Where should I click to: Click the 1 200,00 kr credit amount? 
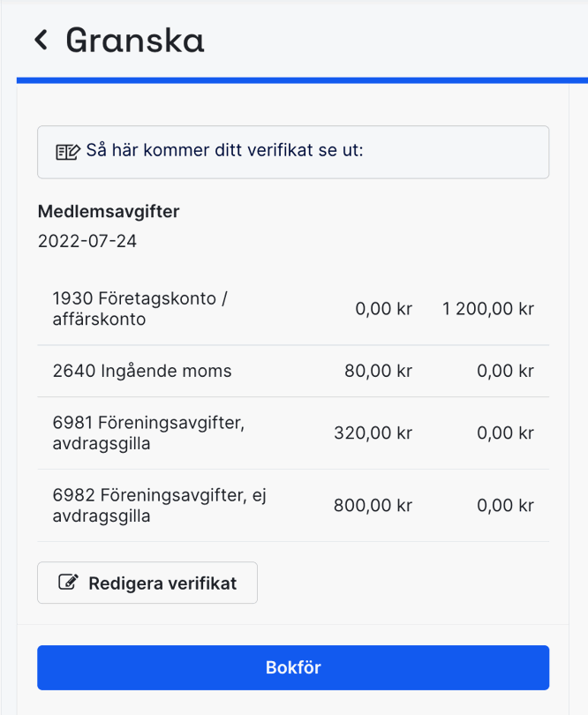487,309
